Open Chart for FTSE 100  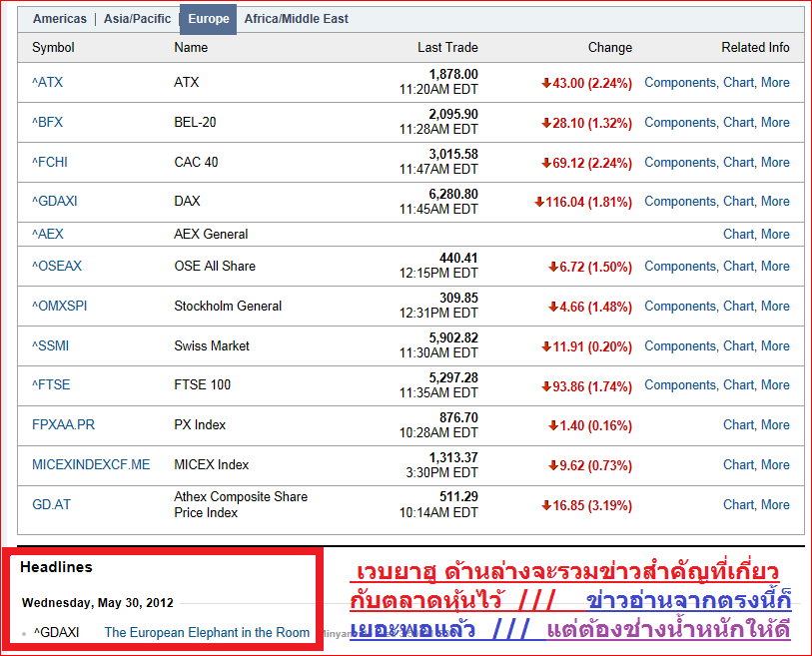[x=738, y=384]
